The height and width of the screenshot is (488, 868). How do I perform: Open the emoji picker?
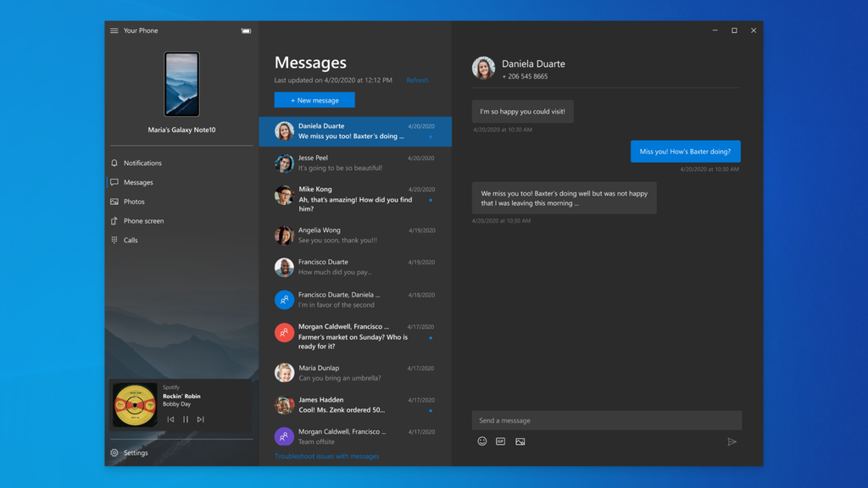point(482,441)
